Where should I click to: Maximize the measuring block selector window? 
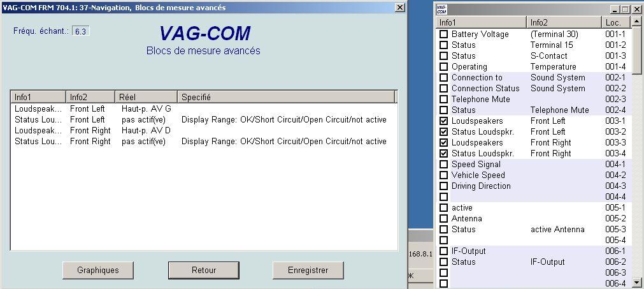(x=625, y=9)
